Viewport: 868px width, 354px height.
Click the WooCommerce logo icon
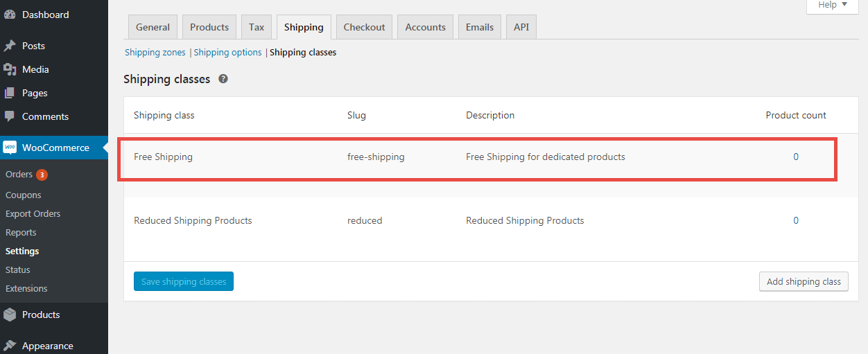click(10, 148)
